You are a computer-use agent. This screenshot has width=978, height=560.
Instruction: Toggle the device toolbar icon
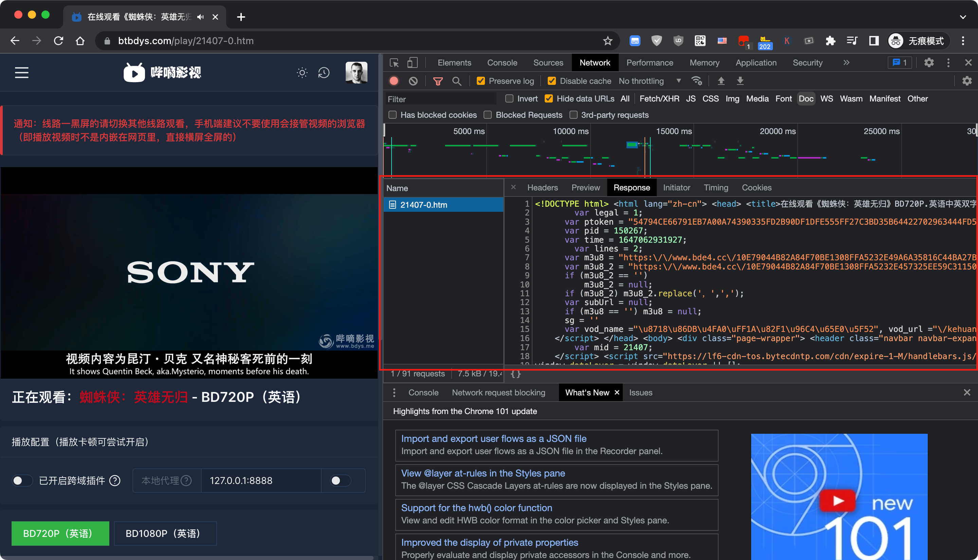pyautogui.click(x=413, y=63)
